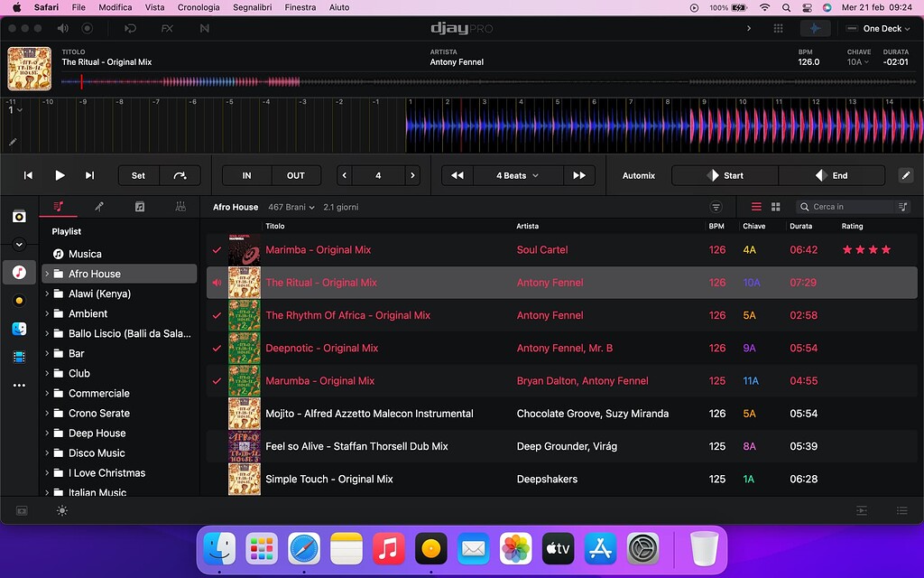Switch library to grid view

(776, 206)
